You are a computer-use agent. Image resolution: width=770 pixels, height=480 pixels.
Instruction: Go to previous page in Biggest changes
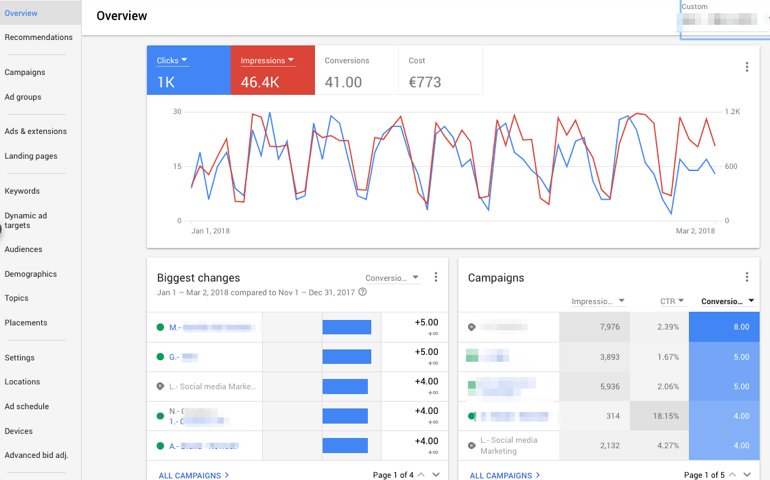coord(421,475)
